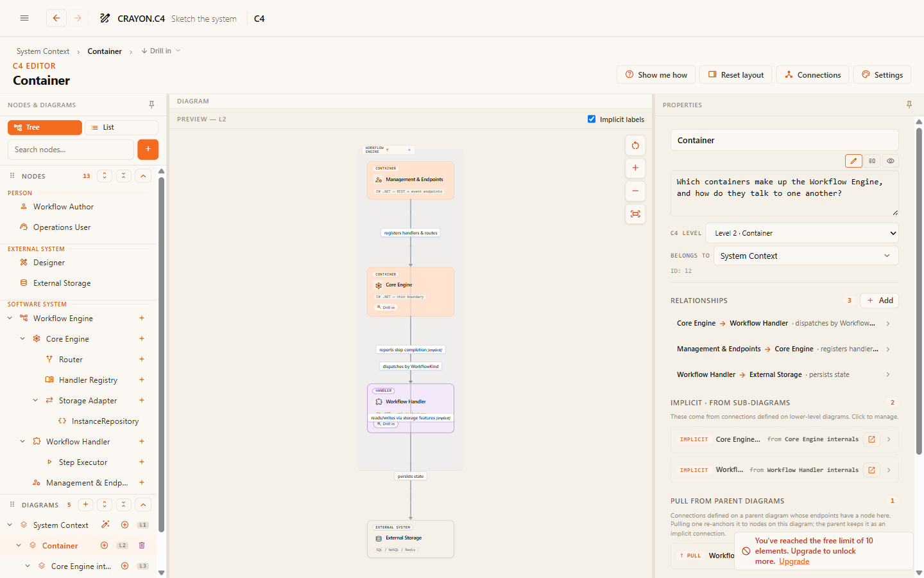924x578 pixels.
Task: Zoom in on the diagram preview
Action: pos(635,168)
